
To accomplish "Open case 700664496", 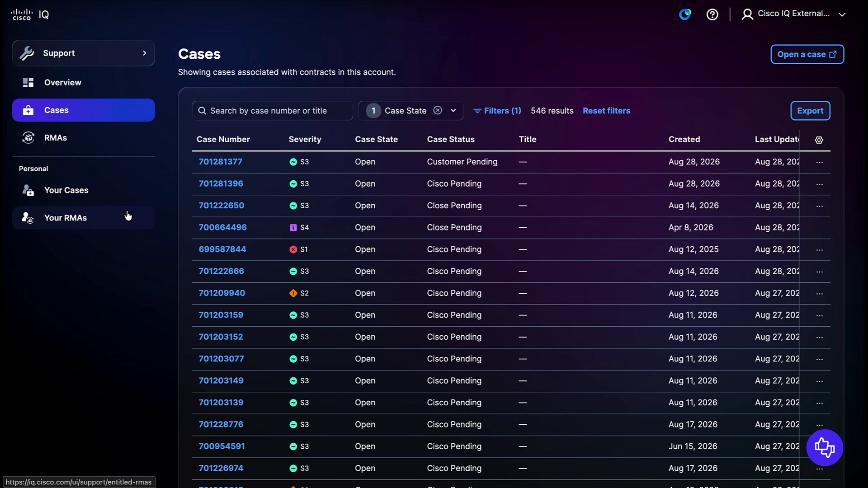I will pos(222,227).
